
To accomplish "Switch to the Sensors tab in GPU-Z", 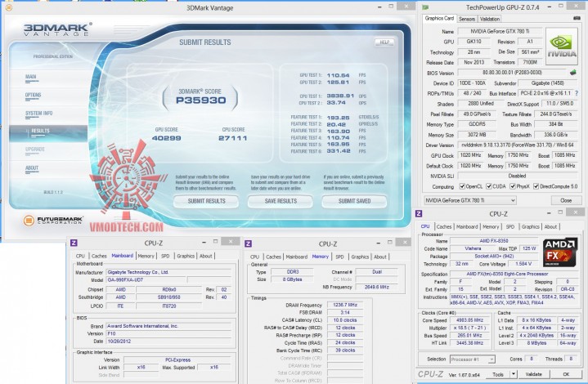I will [467, 19].
